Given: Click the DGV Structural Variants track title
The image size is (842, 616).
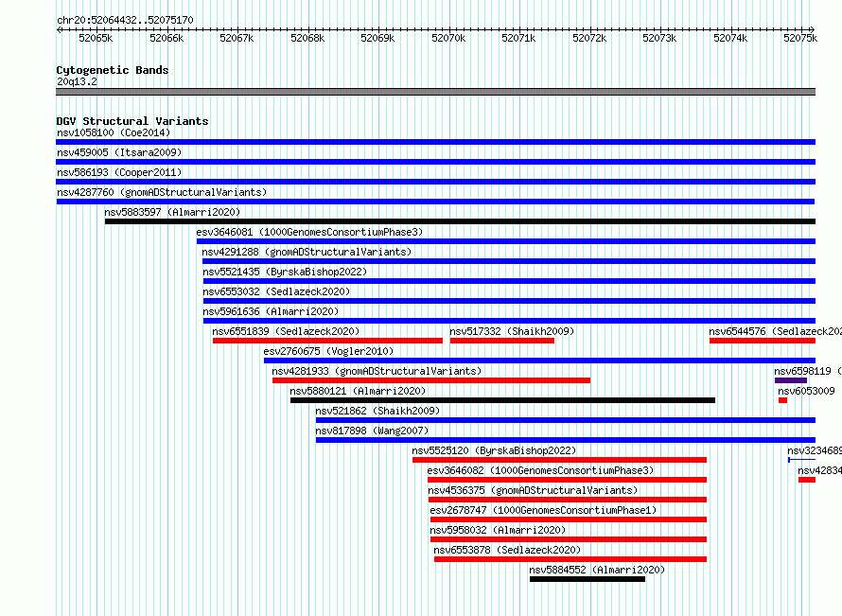Looking at the screenshot, I should click(132, 121).
